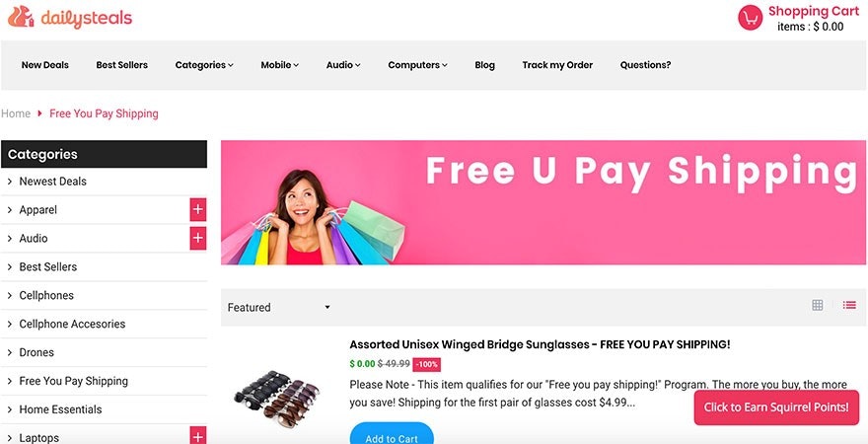Add the sunglasses to cart
The width and height of the screenshot is (868, 444).
pyautogui.click(x=392, y=434)
